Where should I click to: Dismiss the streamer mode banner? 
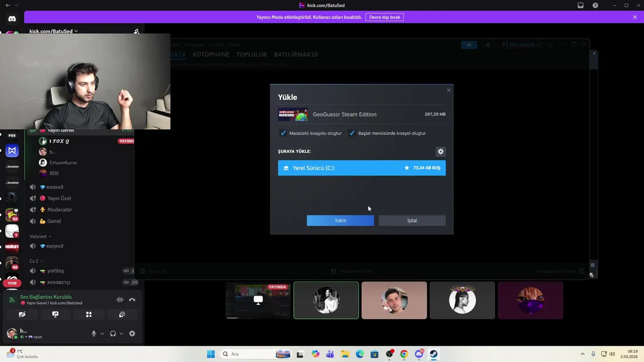pos(635,17)
